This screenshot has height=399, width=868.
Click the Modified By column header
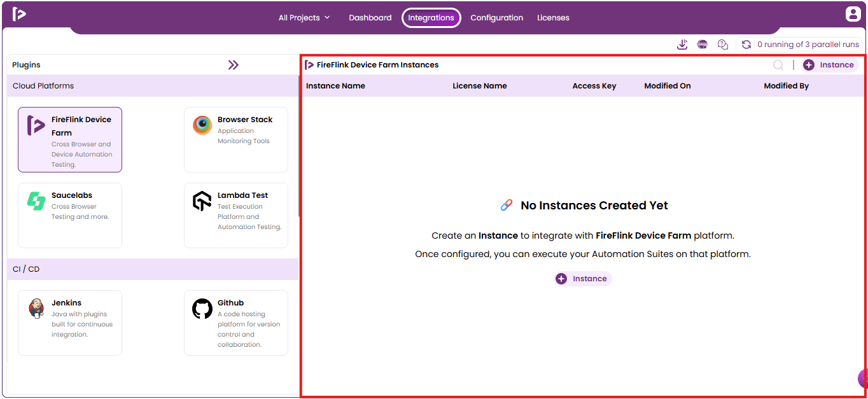click(x=787, y=86)
